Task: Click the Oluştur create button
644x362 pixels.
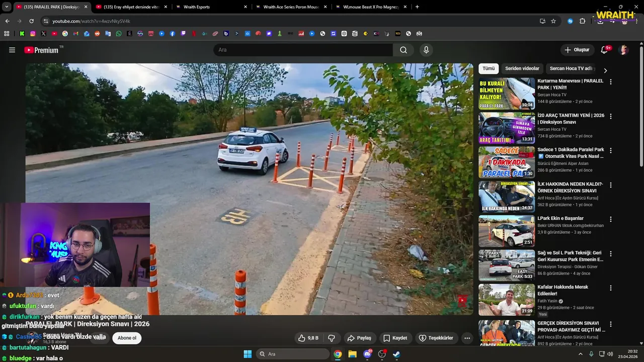Action: (577, 50)
